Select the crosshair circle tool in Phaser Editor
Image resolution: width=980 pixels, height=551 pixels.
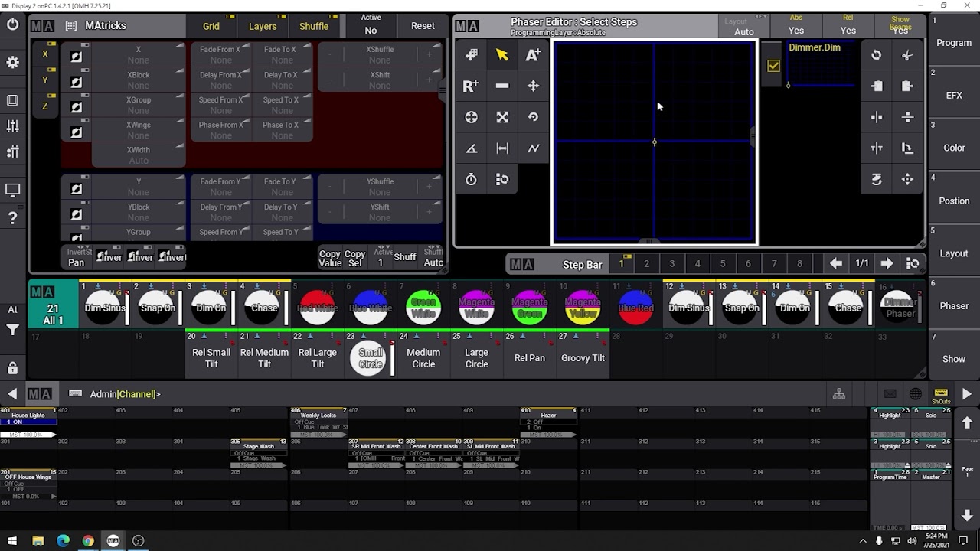(471, 117)
